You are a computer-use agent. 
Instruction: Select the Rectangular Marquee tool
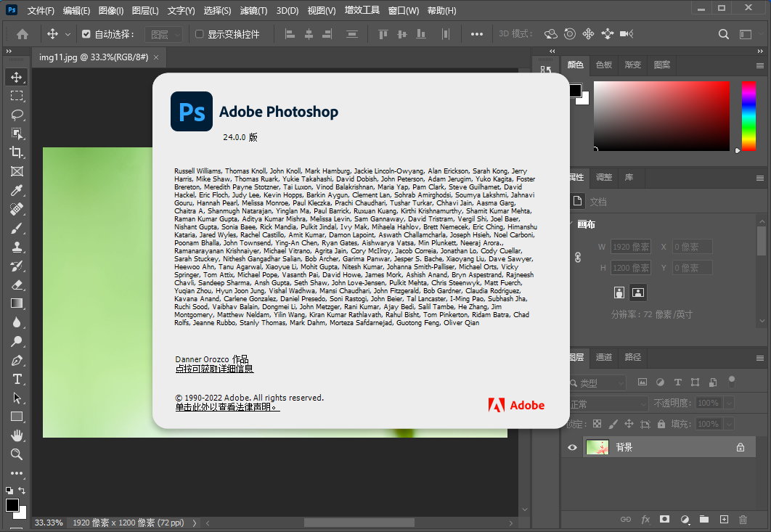point(16,96)
